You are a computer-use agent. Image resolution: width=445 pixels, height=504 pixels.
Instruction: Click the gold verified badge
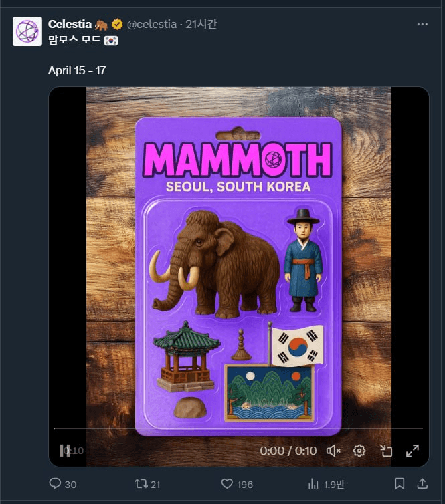coord(117,24)
